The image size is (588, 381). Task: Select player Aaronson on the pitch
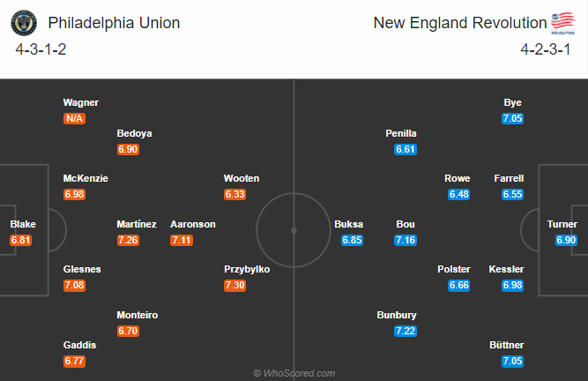point(193,224)
